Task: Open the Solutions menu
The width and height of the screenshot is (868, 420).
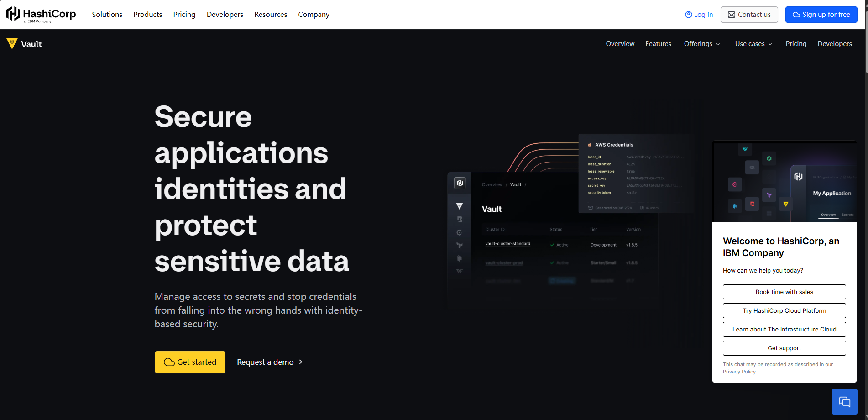Action: click(x=107, y=15)
